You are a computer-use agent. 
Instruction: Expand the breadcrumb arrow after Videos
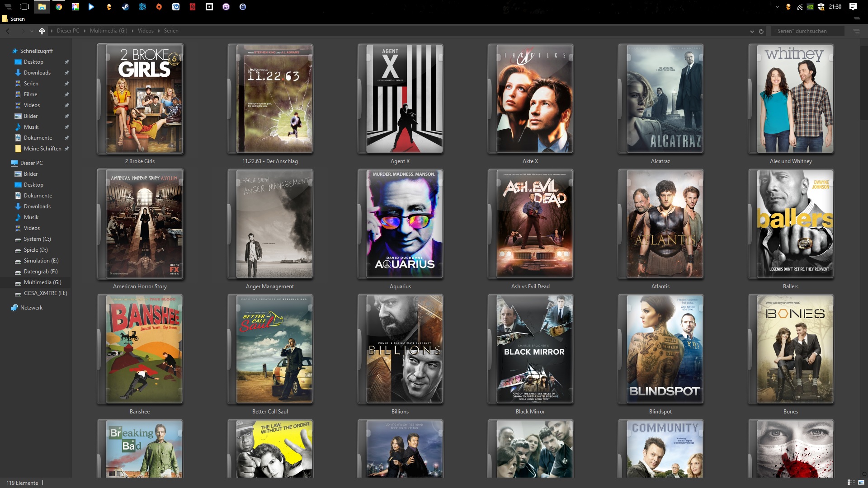coord(159,31)
